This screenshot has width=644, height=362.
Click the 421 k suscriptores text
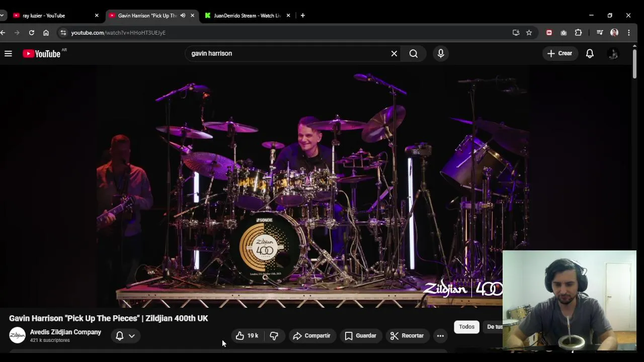[50, 340]
